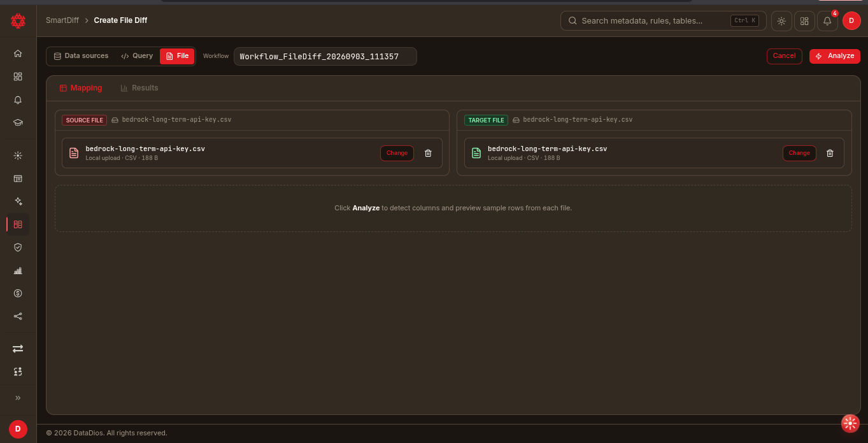Open the apps grid icon in header
This screenshot has height=443, width=868.
point(804,21)
